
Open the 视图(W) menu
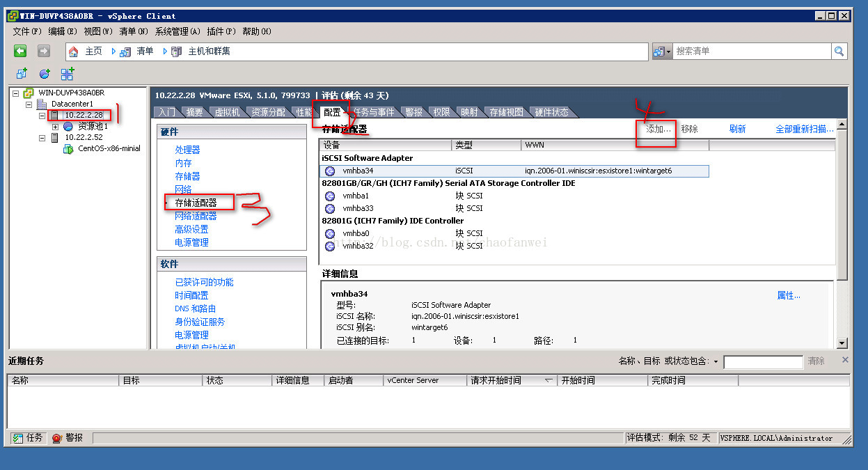click(x=98, y=31)
